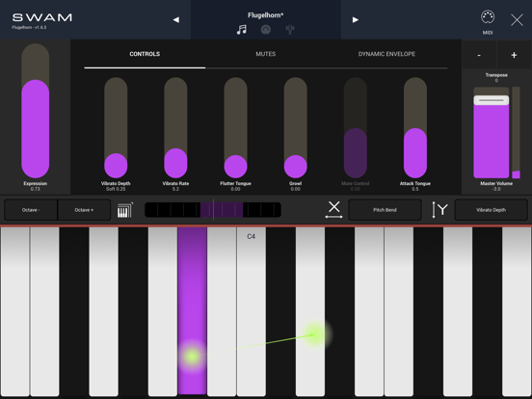This screenshot has height=399, width=532.
Task: Click the X axis horizontal icon
Action: tap(333, 210)
